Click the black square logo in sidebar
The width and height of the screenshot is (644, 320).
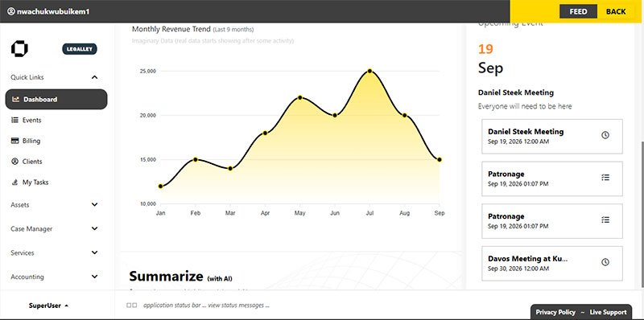tap(19, 49)
